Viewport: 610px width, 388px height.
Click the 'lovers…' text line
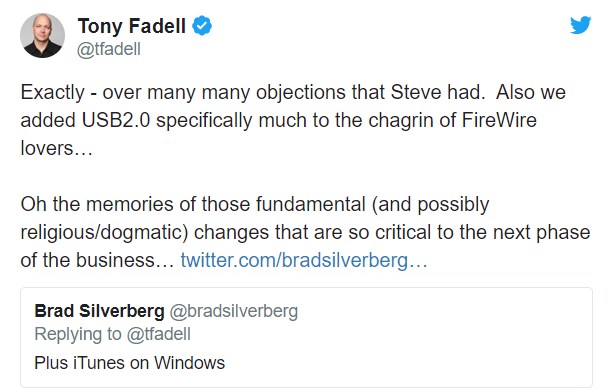click(x=57, y=148)
